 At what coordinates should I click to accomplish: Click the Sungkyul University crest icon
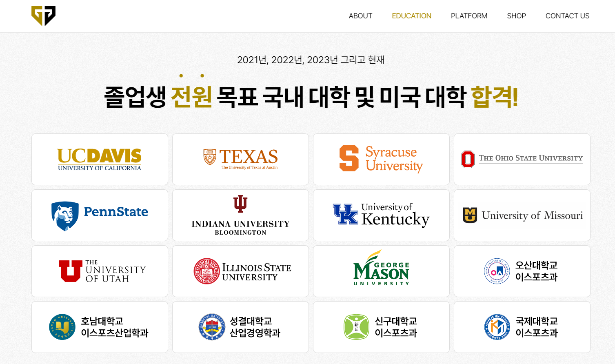pos(212,327)
